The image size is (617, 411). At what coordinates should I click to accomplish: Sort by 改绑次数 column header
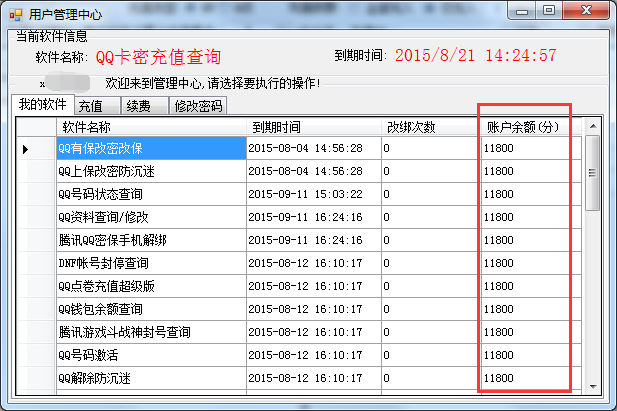[x=430, y=127]
